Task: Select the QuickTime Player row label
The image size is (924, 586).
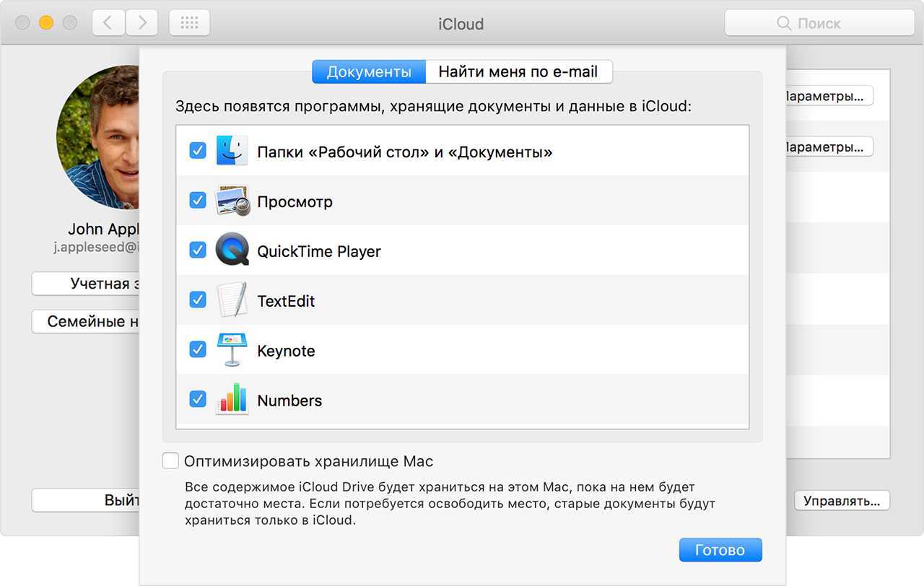Action: (319, 251)
